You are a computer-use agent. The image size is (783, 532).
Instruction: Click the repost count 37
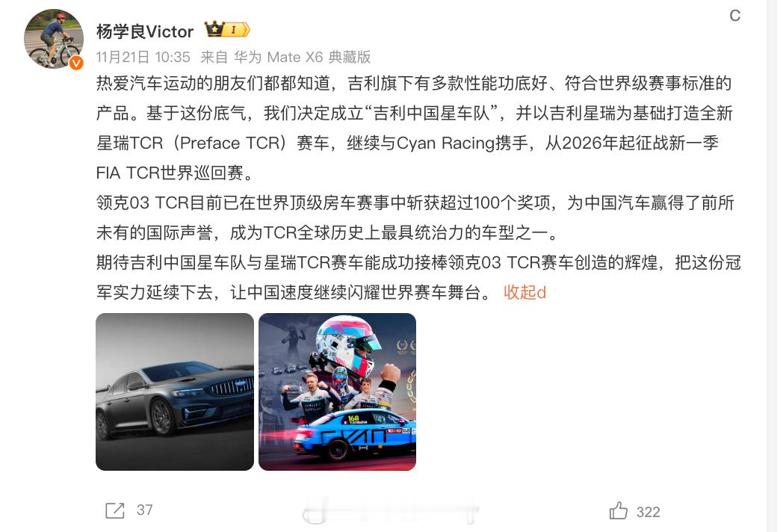coord(145,510)
